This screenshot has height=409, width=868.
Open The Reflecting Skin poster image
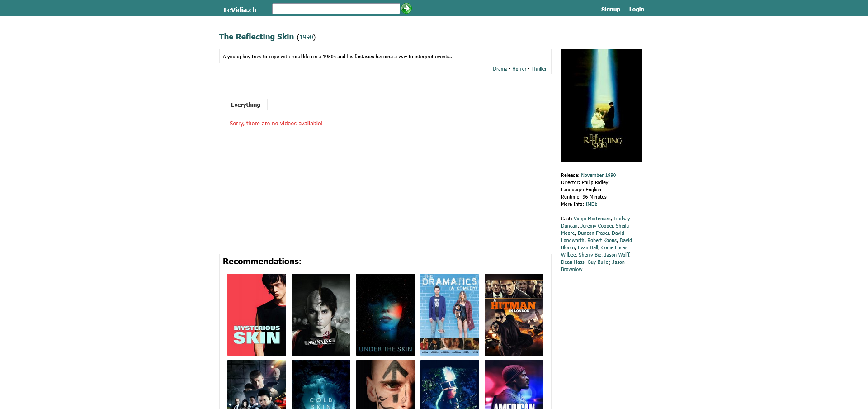(x=602, y=105)
